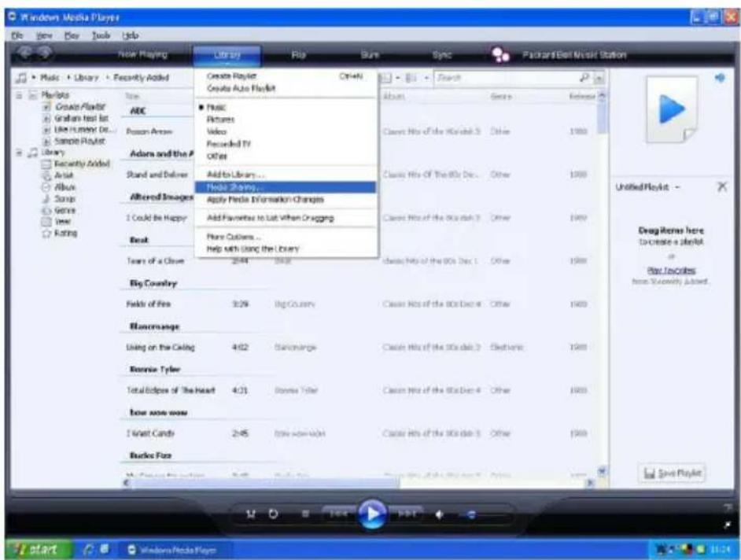Click the large play thumbnail in the list pane
741x560 pixels.
pos(672,109)
